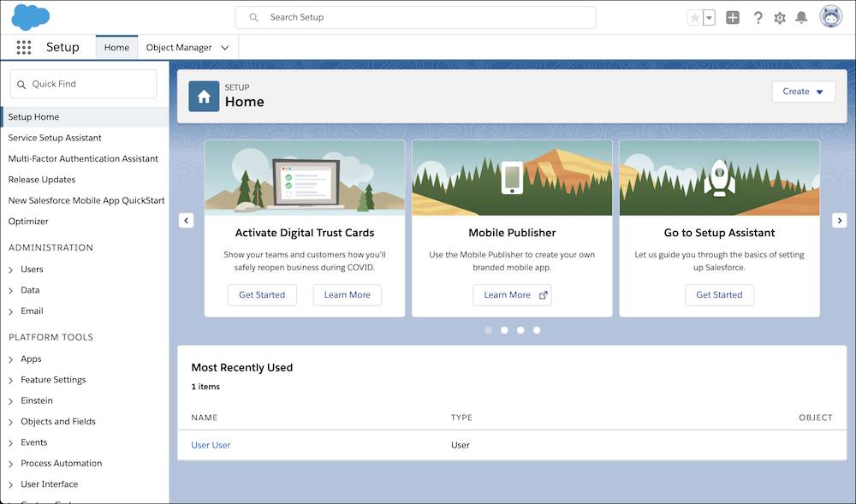Image resolution: width=856 pixels, height=504 pixels.
Task: Click the Mobile Publisher card title
Action: (512, 233)
